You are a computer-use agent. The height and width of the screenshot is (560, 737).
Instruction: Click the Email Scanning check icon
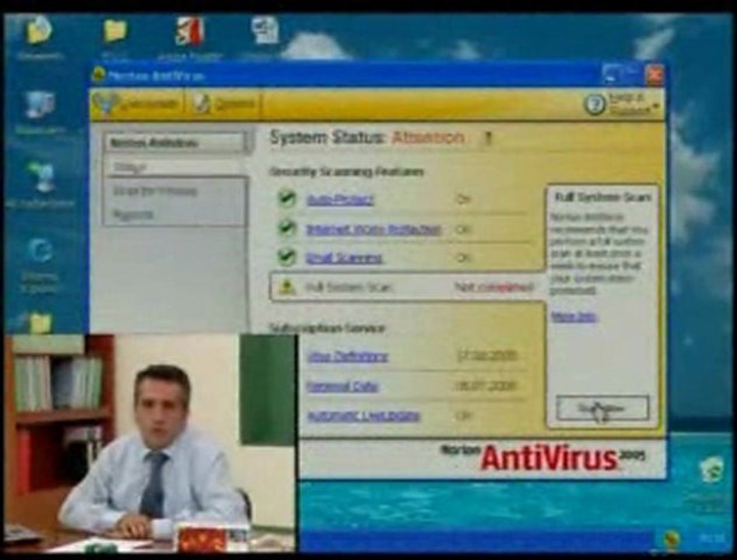click(x=286, y=257)
